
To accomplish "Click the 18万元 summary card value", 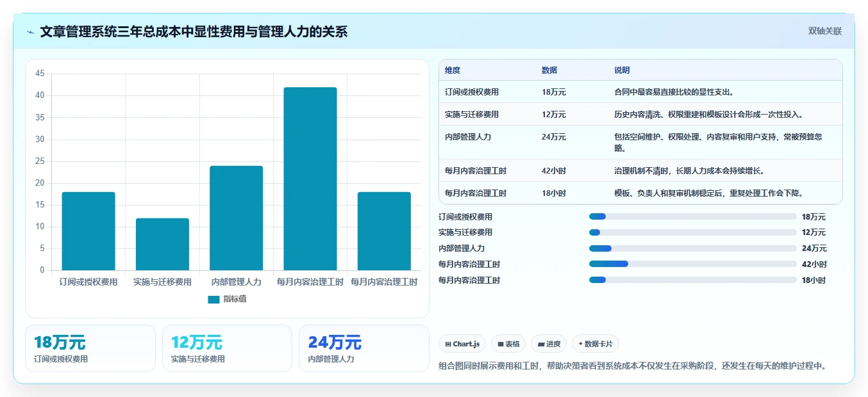I will pyautogui.click(x=60, y=343).
